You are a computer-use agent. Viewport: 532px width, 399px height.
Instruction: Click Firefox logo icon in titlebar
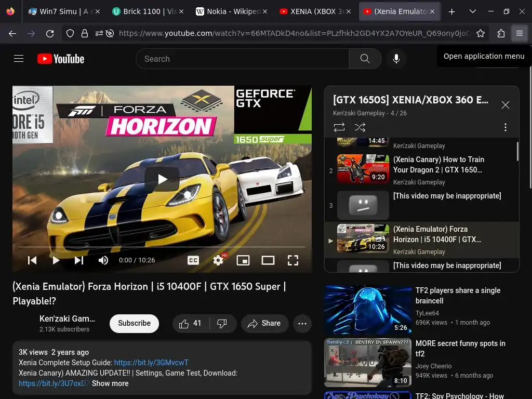click(10, 11)
